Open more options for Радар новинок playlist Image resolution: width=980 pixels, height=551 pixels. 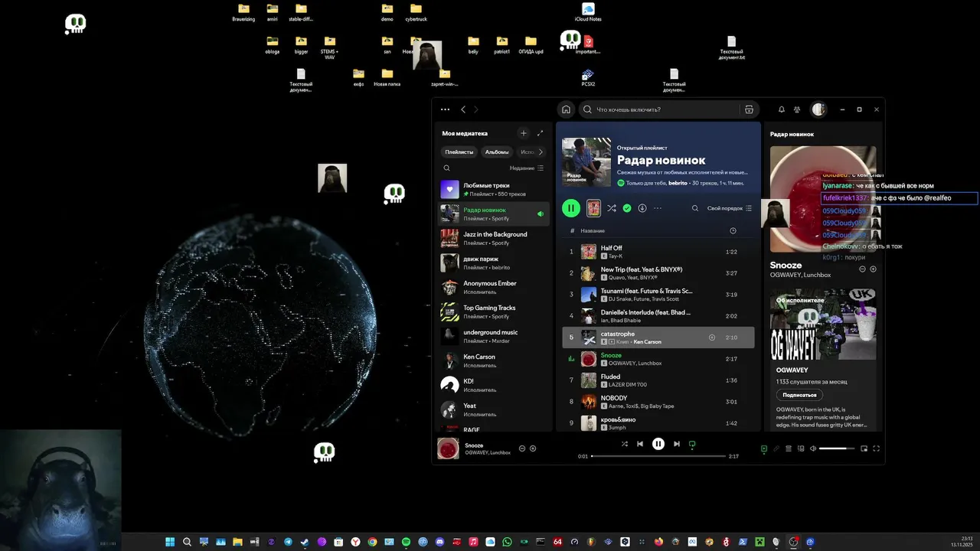click(x=657, y=208)
